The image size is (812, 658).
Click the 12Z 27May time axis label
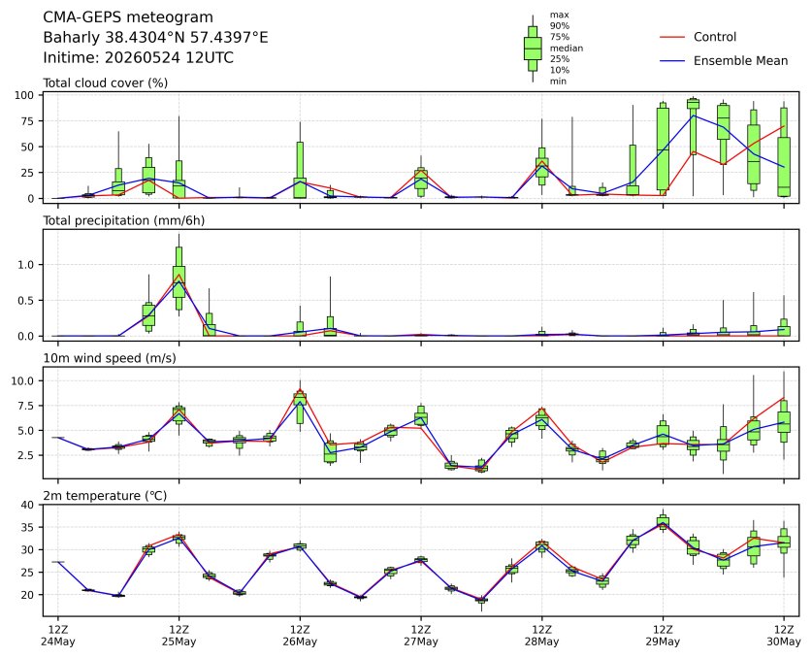click(421, 636)
